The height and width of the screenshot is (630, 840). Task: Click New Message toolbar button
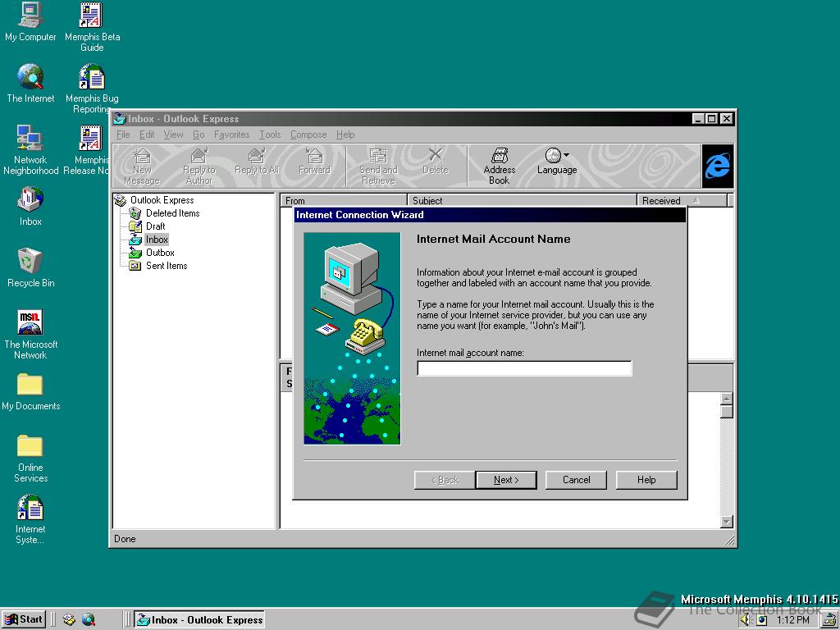[x=142, y=167]
